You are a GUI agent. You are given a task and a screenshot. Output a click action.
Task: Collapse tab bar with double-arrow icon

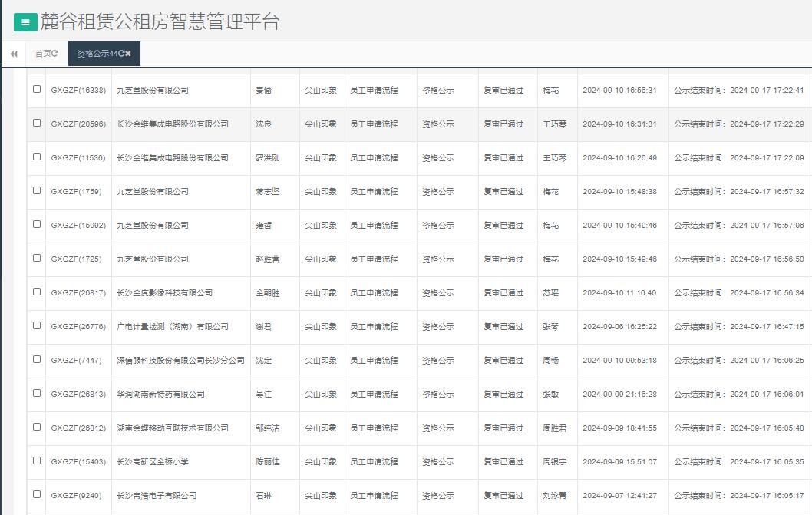[13, 54]
